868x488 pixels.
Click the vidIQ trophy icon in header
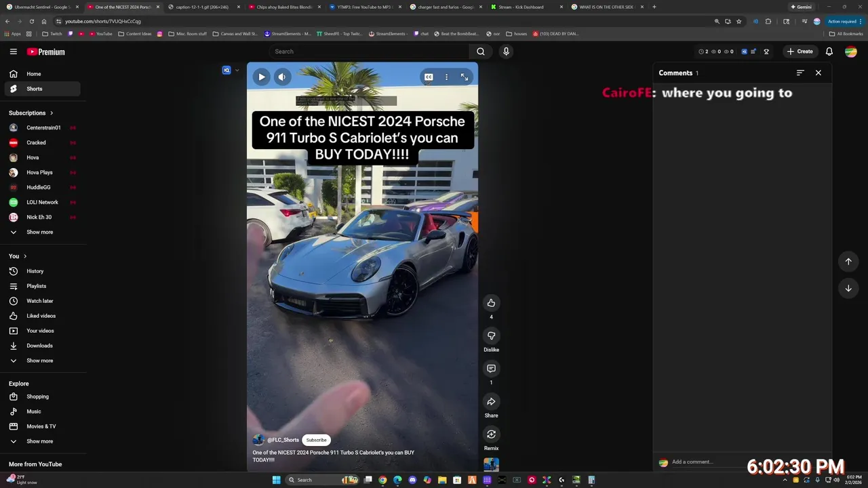[766, 52]
